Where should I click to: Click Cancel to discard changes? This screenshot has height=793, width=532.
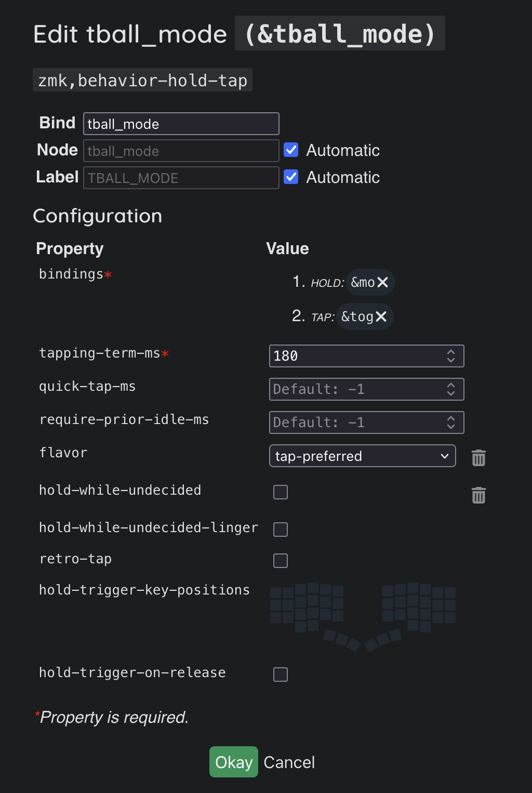point(289,762)
